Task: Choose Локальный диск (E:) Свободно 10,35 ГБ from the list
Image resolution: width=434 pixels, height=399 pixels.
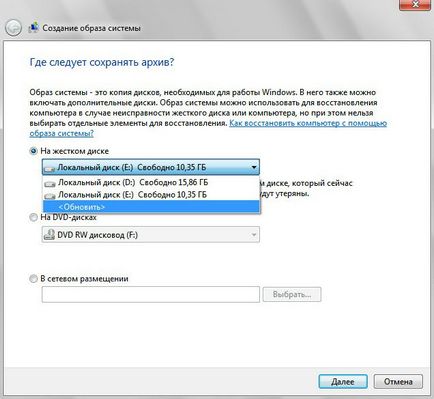Action: 151,195
